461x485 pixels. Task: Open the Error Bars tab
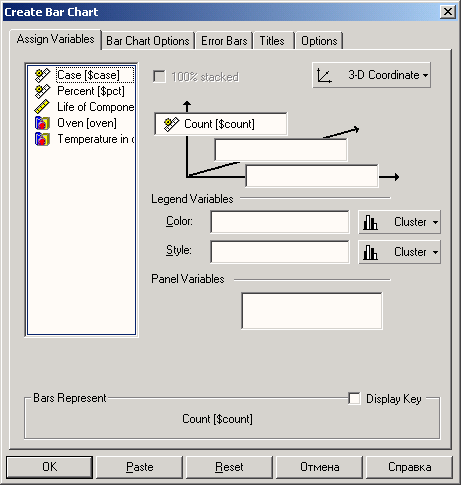click(224, 41)
